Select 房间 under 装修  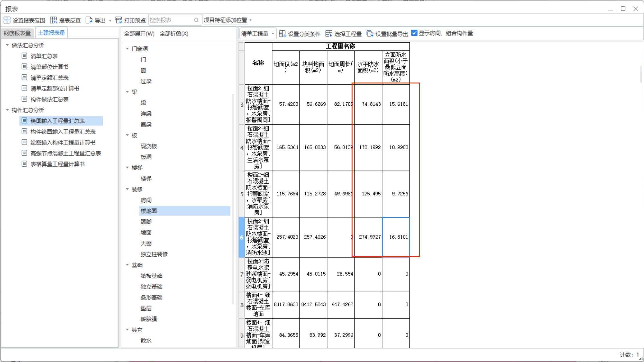tap(146, 200)
